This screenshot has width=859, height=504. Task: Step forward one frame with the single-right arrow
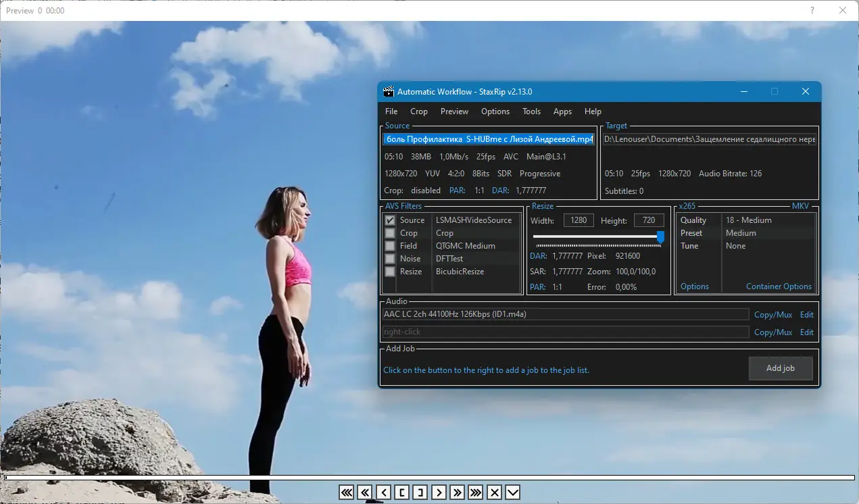439,493
